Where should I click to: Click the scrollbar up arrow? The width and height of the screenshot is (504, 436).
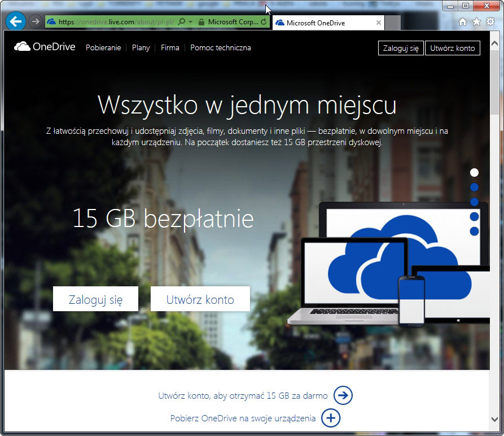pos(495,43)
